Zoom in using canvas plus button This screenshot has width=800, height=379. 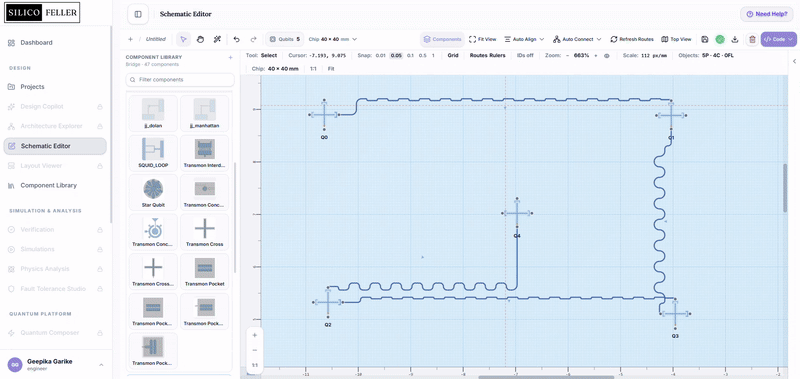coord(255,335)
